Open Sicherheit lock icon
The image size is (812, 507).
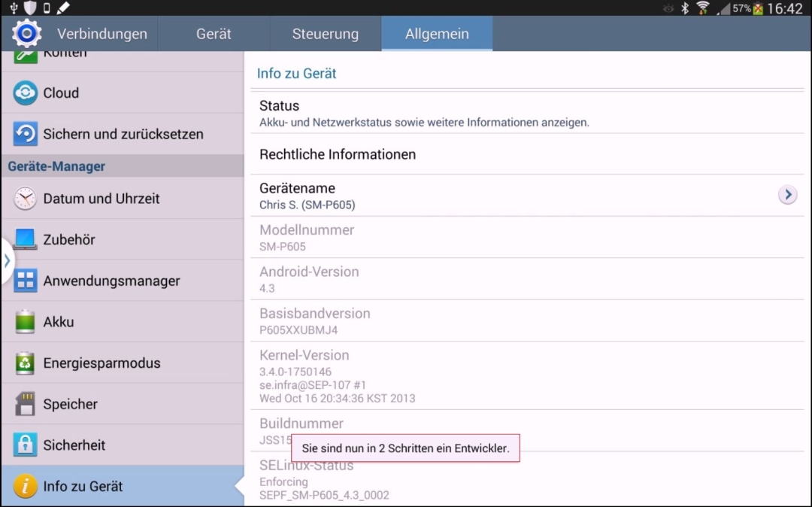click(25, 445)
